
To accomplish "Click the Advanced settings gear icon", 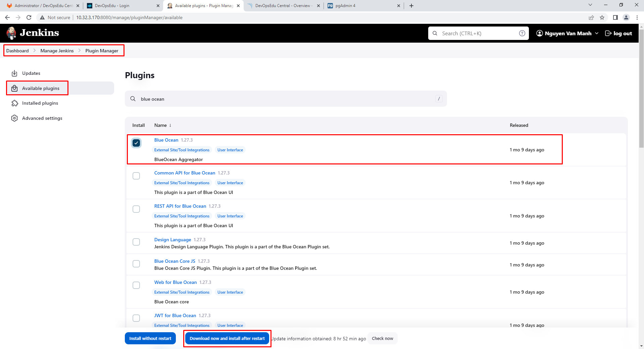I will pyautogui.click(x=14, y=118).
